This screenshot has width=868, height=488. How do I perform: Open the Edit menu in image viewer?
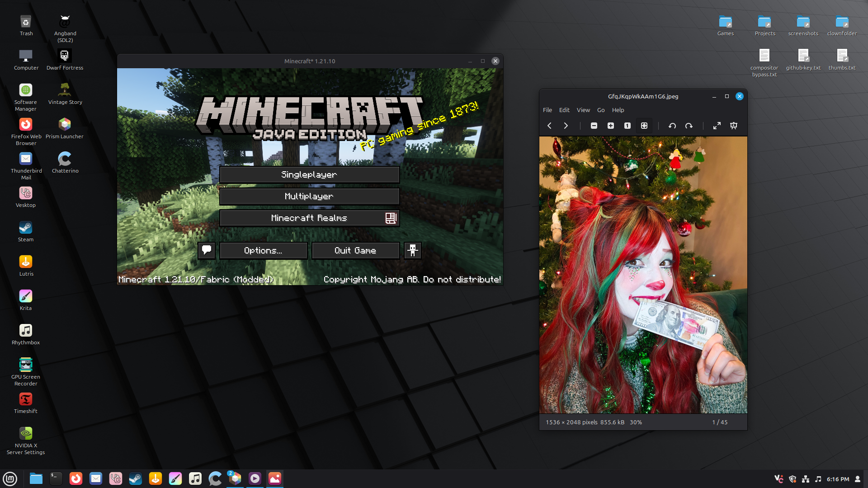click(x=564, y=110)
